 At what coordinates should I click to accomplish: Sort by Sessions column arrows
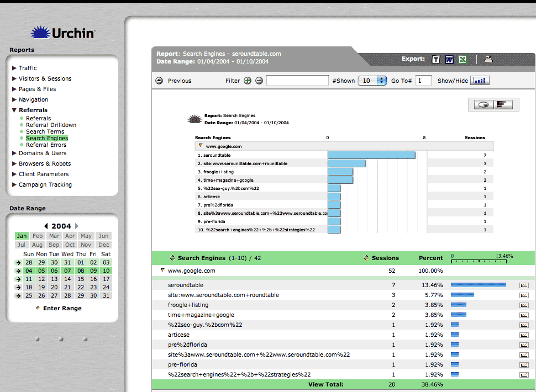pyautogui.click(x=366, y=258)
